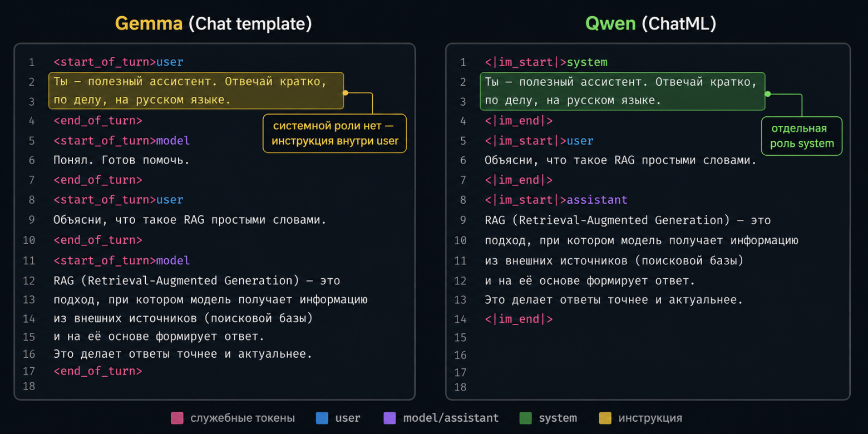Click the green dot connector on Qwen system block
The height and width of the screenshot is (434, 868).
point(768,93)
